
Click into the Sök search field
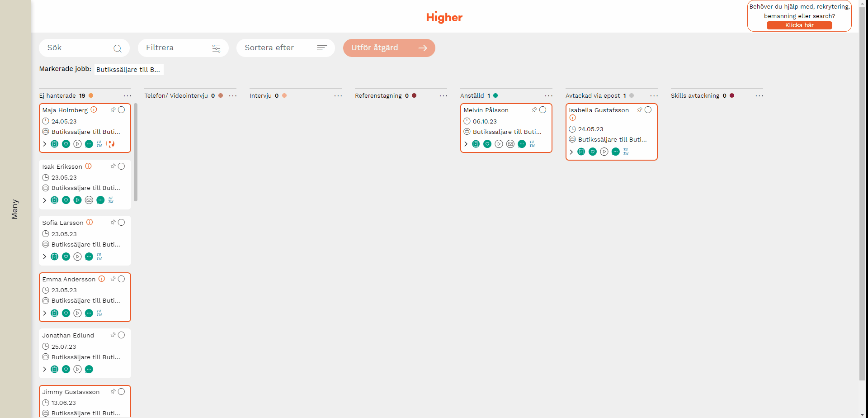point(79,48)
